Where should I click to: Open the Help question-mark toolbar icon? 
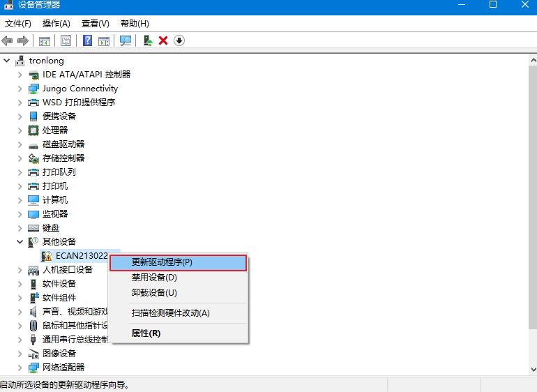tap(88, 40)
